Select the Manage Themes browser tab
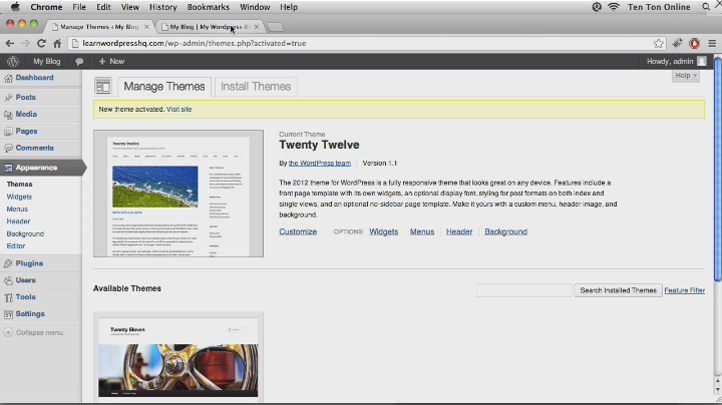 tap(99, 27)
